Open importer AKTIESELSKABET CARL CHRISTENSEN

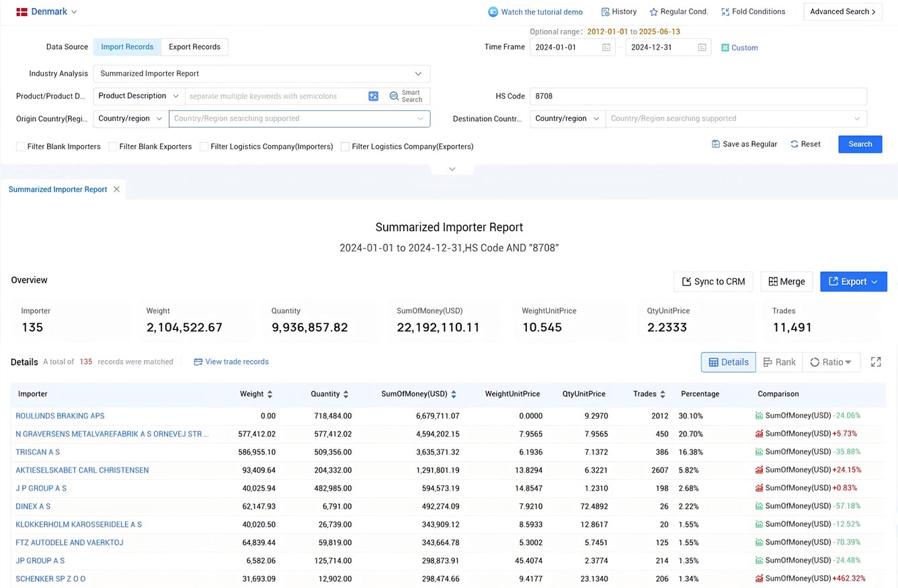(x=82, y=470)
